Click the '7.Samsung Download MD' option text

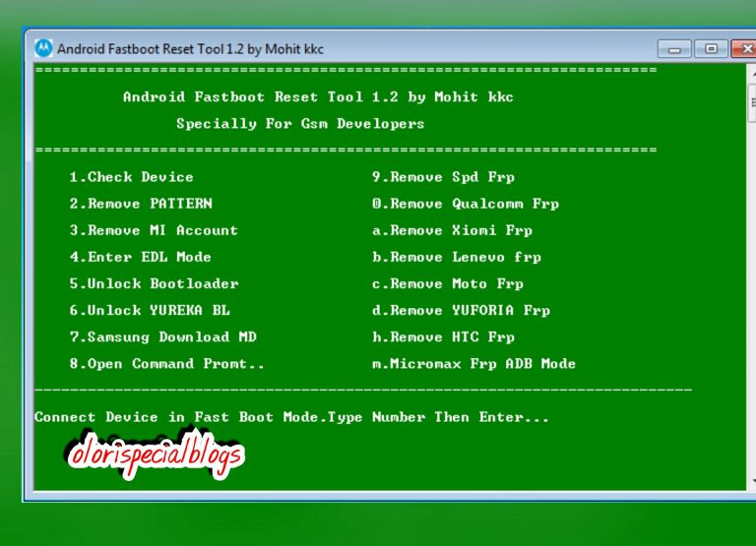pyautogui.click(x=163, y=336)
